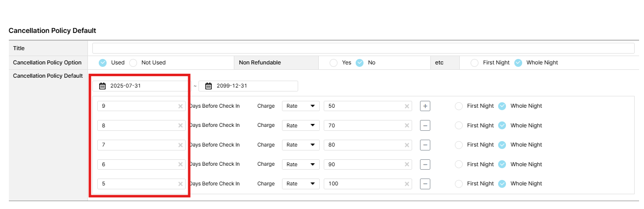
Task: Clear the 9 days input with X icon
Action: (180, 106)
